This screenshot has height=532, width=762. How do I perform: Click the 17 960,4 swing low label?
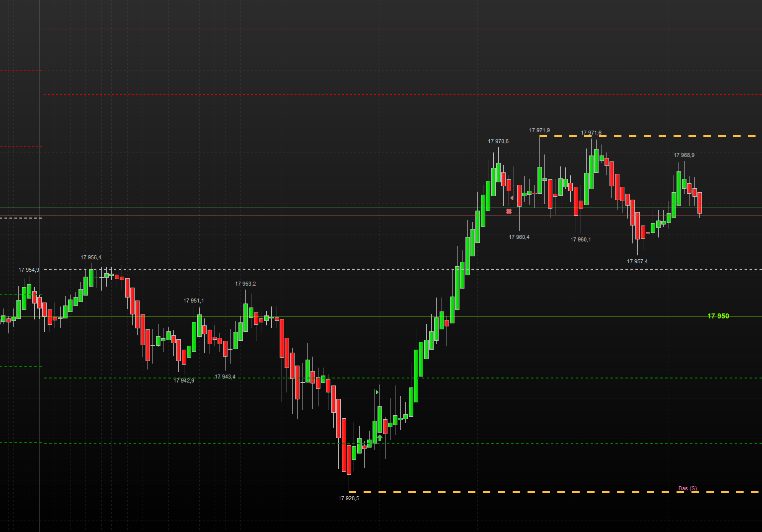click(x=519, y=237)
